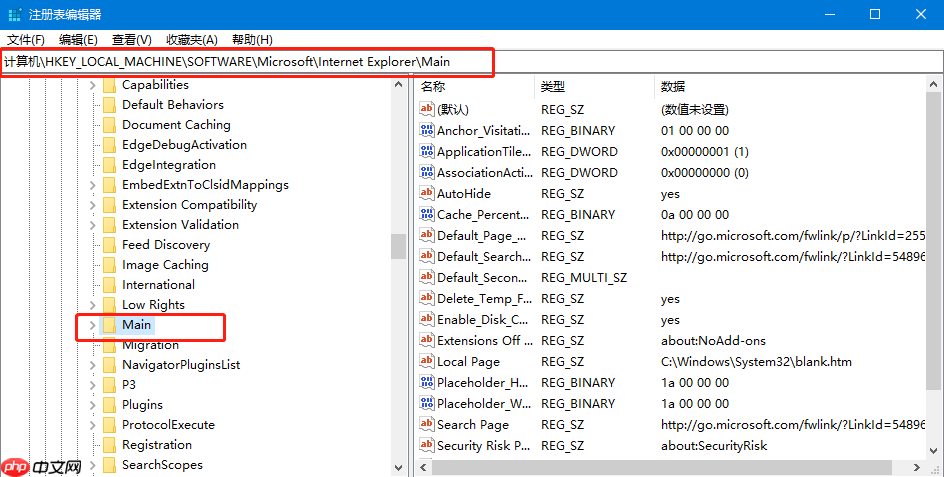Expand the SearchScopes key

(93, 465)
